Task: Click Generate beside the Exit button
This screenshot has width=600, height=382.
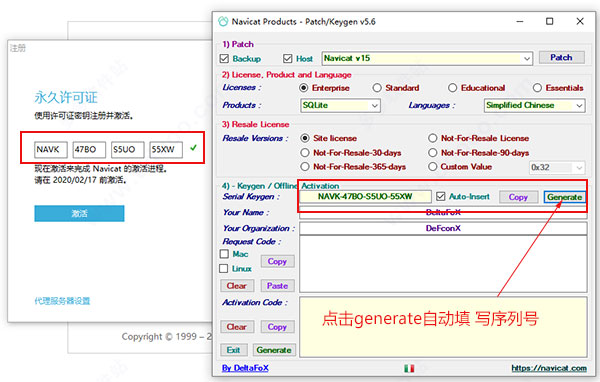Action: 274,350
